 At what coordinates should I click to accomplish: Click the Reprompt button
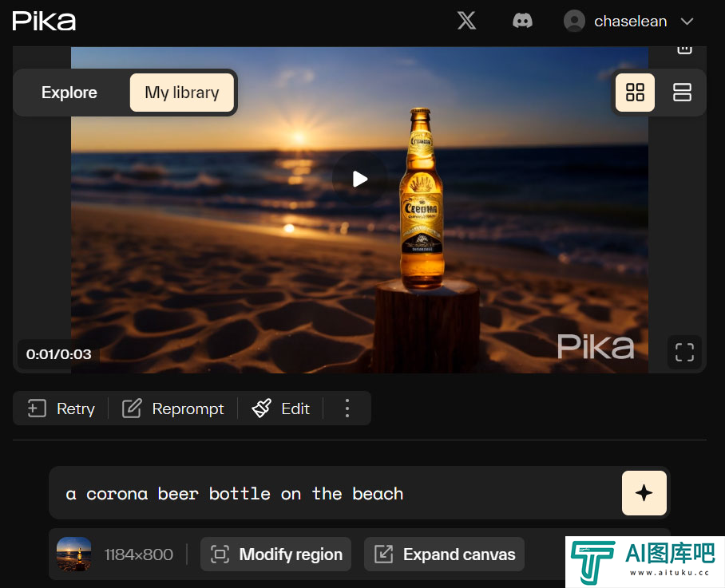173,408
